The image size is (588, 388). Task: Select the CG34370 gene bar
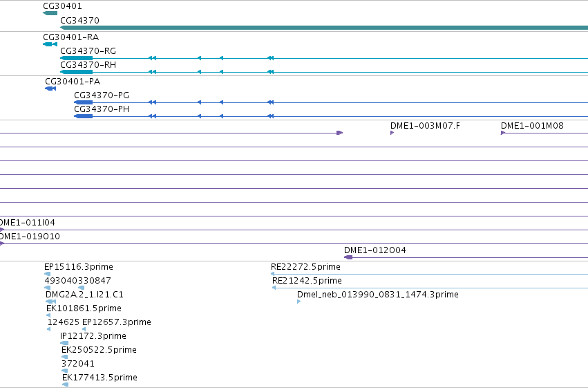click(x=324, y=28)
